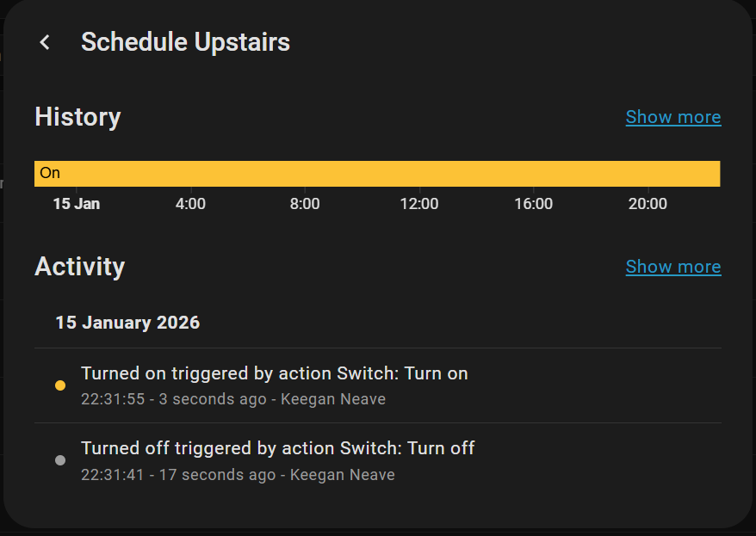Open Show more link next to Activity

[x=672, y=267]
